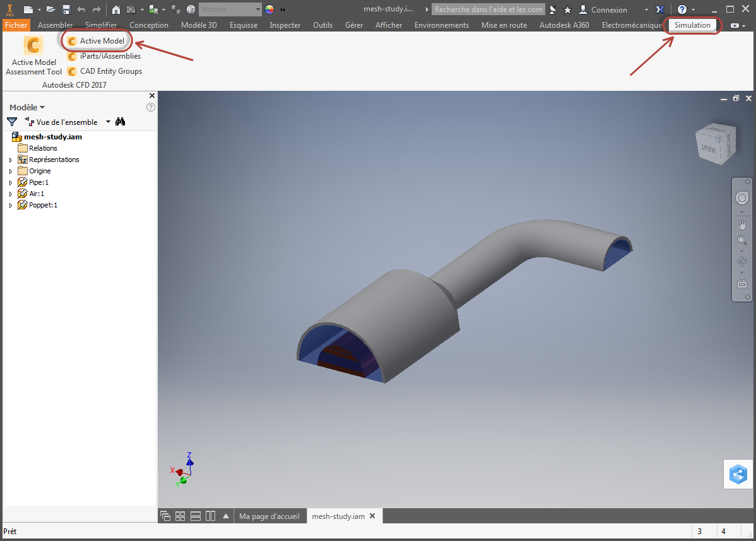Image resolution: width=756 pixels, height=541 pixels.
Task: Open the Autodesk A360 tab
Action: (x=564, y=25)
